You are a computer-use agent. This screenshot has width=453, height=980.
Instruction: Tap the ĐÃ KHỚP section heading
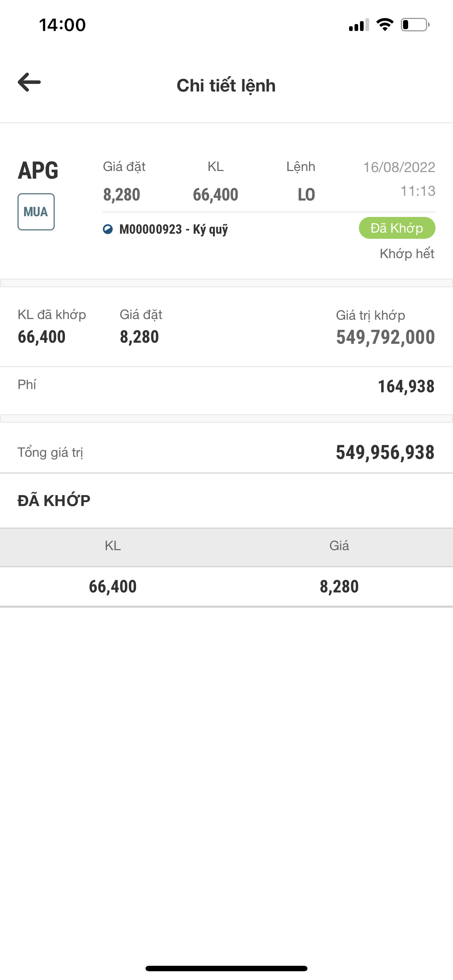click(54, 501)
